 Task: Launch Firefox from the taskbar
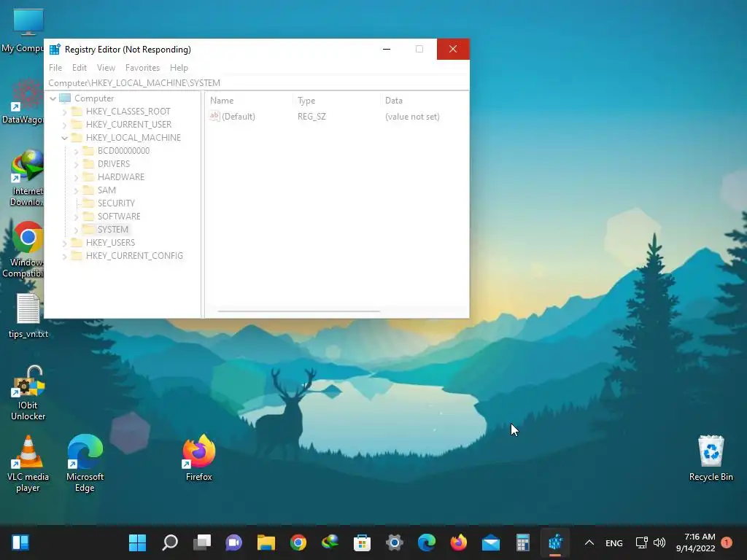click(458, 542)
